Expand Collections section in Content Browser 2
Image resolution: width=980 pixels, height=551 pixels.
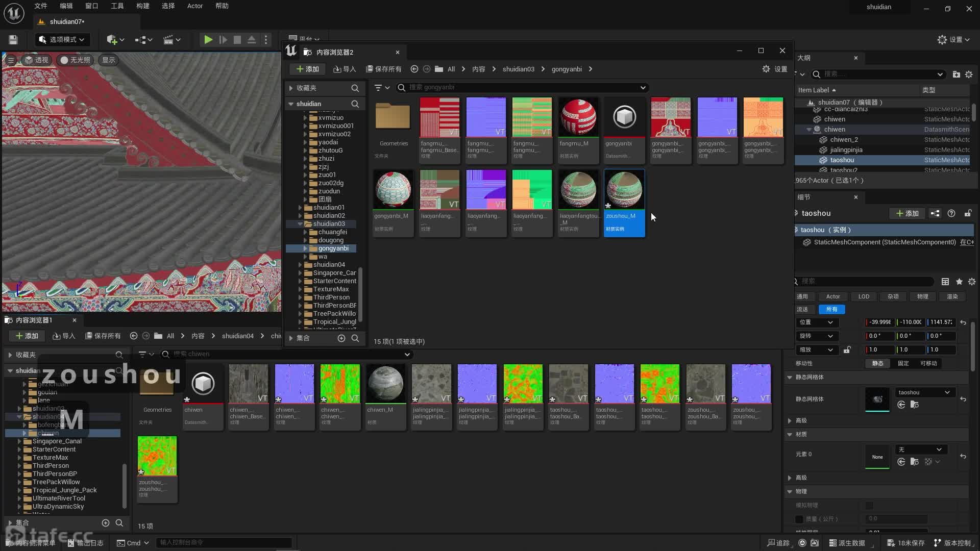(291, 338)
